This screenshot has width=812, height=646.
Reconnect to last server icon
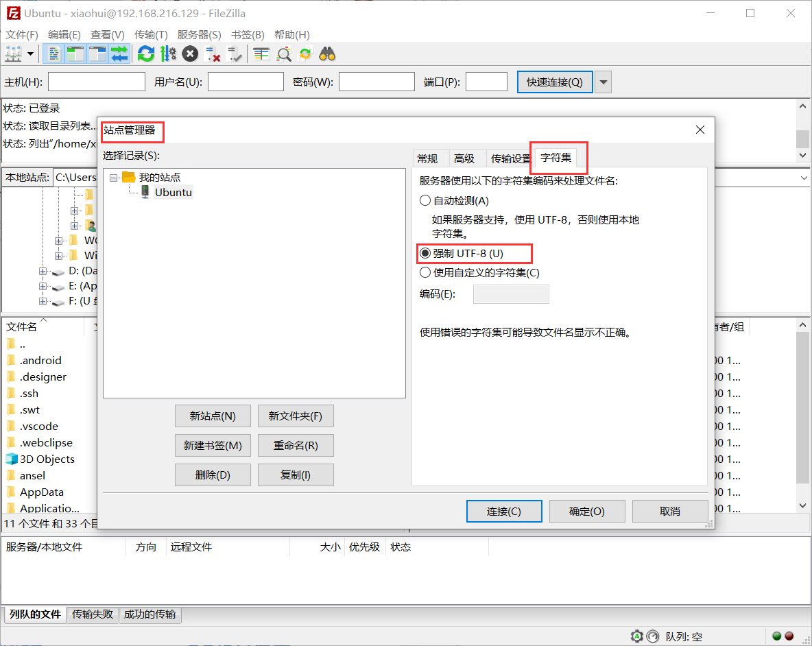coord(235,53)
